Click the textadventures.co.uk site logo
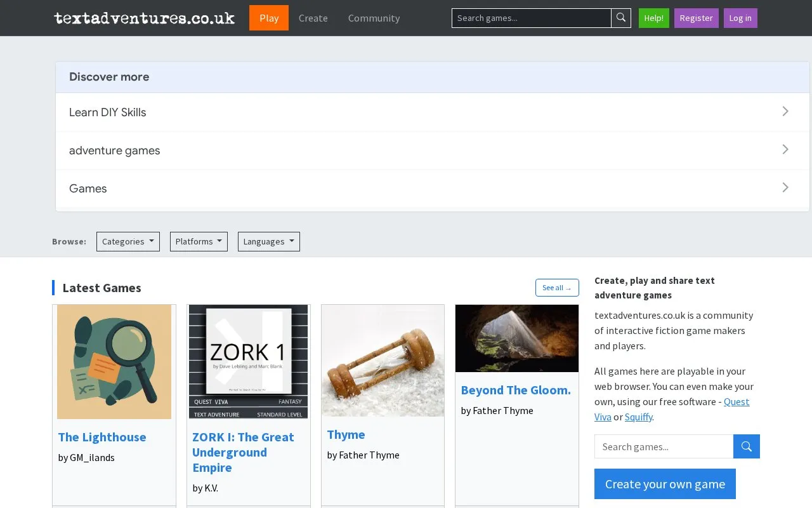 pos(145,18)
